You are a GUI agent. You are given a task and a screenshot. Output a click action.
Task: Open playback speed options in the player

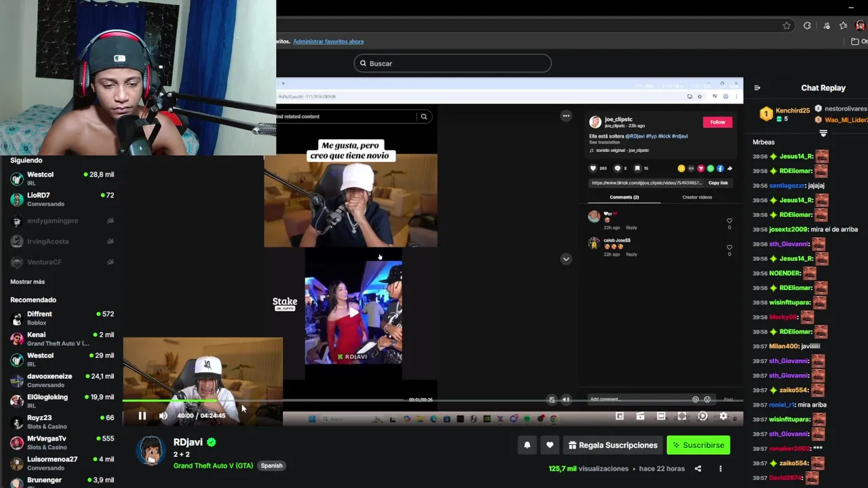pos(703,416)
